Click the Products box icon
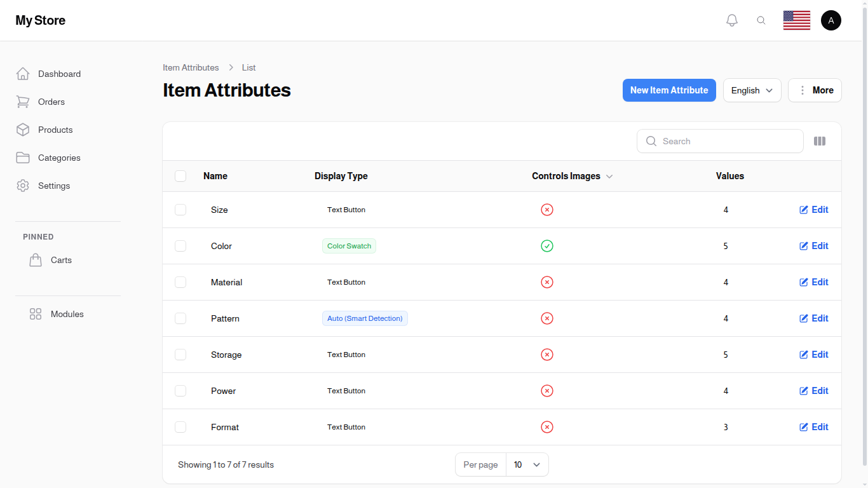Viewport: 868px width, 488px height. click(23, 130)
